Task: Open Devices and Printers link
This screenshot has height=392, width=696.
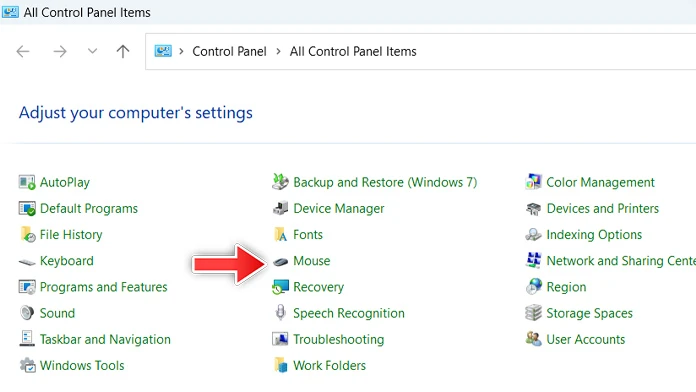Action: point(603,209)
